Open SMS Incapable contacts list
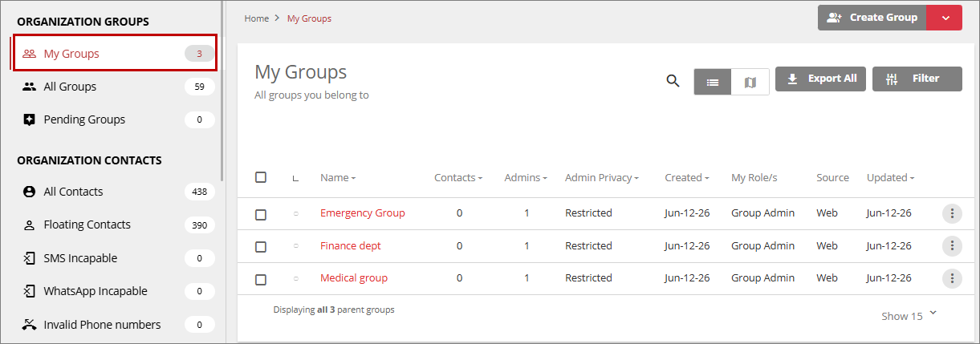This screenshot has width=980, height=344. pos(115,258)
